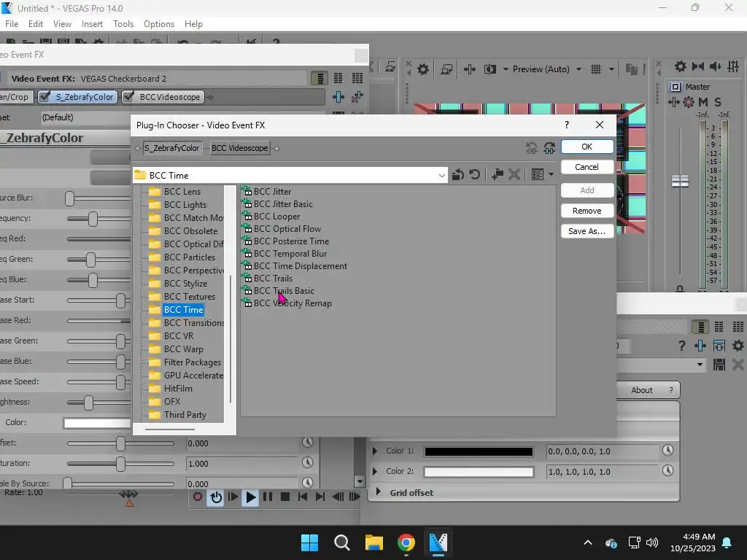Click the Color 1 black swatch
The image size is (747, 560).
[479, 451]
